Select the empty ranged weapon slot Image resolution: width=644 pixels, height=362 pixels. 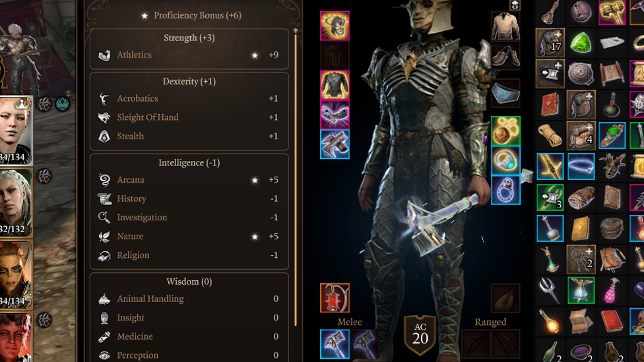pos(476,344)
